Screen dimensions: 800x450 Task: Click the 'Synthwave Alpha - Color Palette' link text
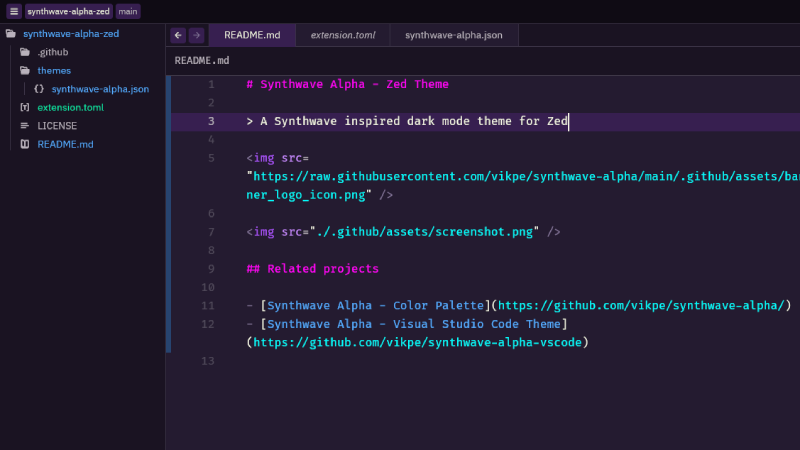tap(376, 306)
